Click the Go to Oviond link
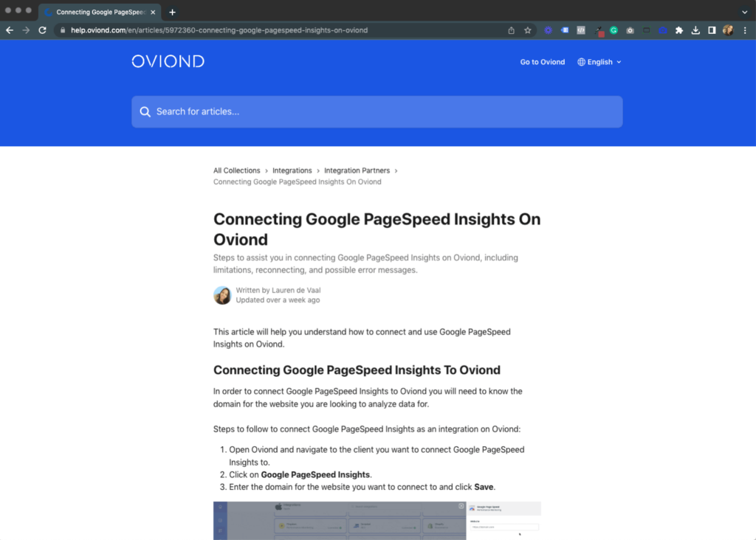 [543, 62]
